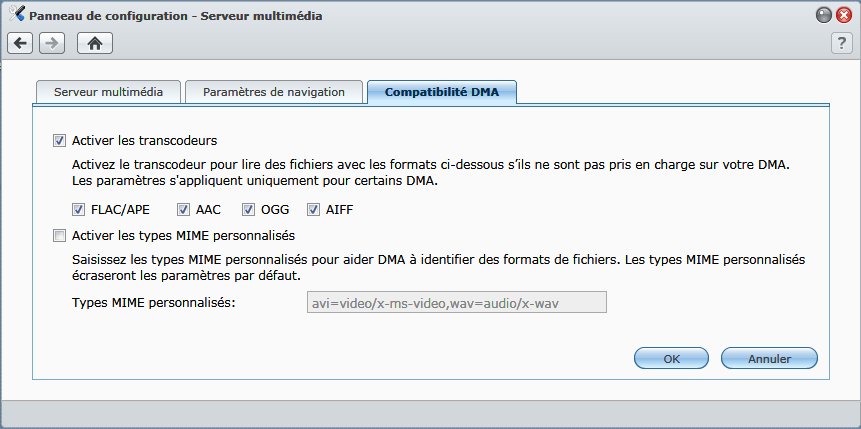Click the wrench icon in title bar
Image resolution: width=861 pixels, height=429 pixels.
point(16,14)
